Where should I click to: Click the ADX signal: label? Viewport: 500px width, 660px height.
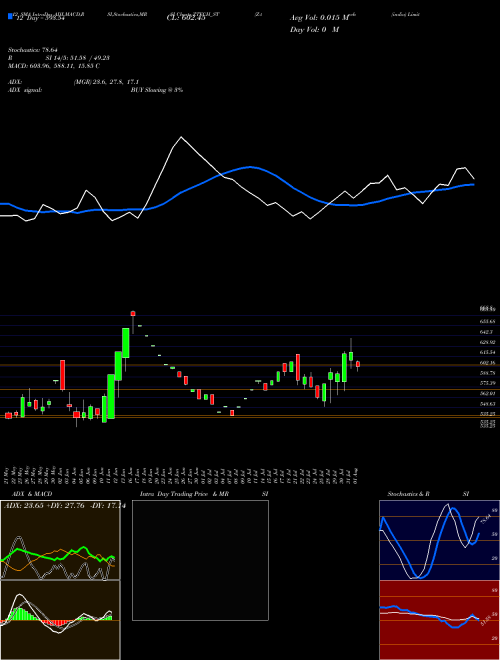(25, 90)
